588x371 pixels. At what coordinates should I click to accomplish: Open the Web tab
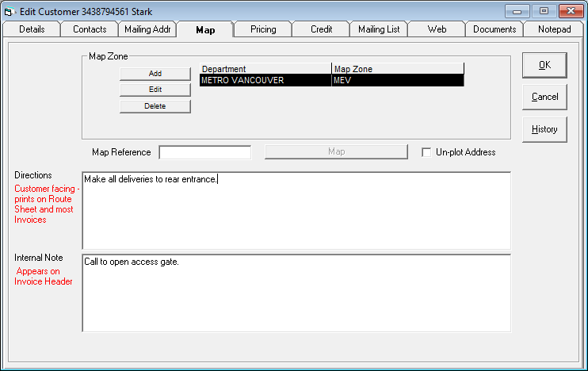click(x=437, y=29)
